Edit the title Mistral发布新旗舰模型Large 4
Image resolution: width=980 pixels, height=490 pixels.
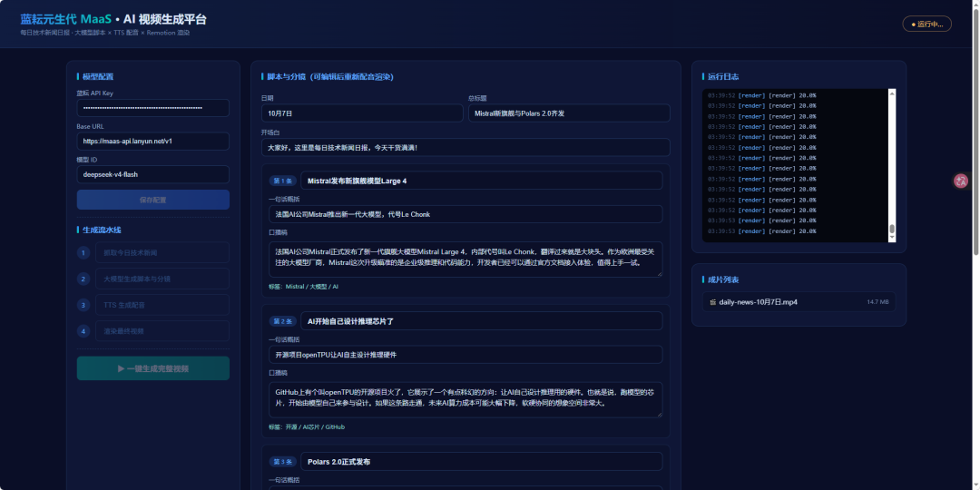pos(481,181)
